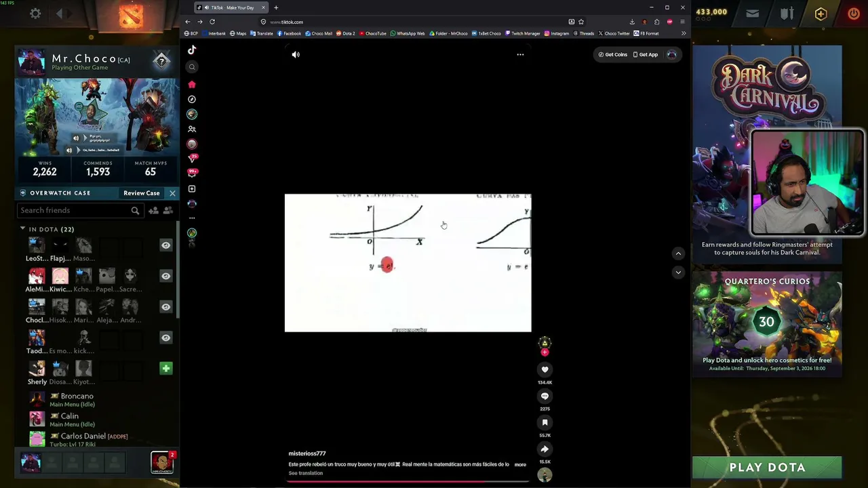868x488 pixels.
Task: Seek on the video progress bar
Action: point(408,482)
